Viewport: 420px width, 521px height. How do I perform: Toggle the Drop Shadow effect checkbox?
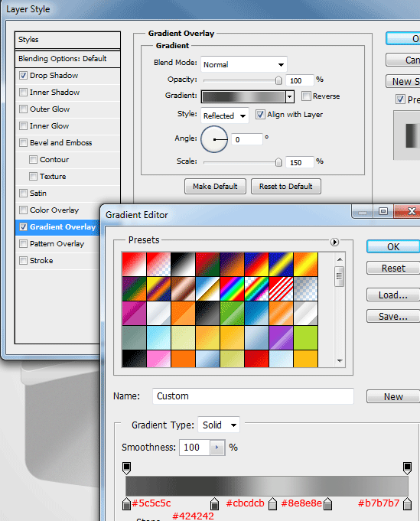click(23, 76)
